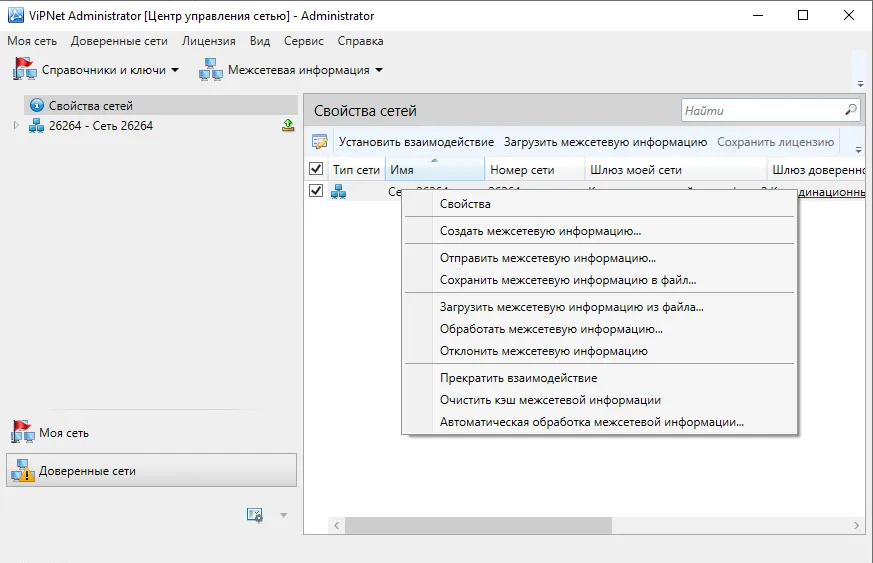This screenshot has height=563, width=873.
Task: Click the network type icon in table row
Action: (339, 192)
